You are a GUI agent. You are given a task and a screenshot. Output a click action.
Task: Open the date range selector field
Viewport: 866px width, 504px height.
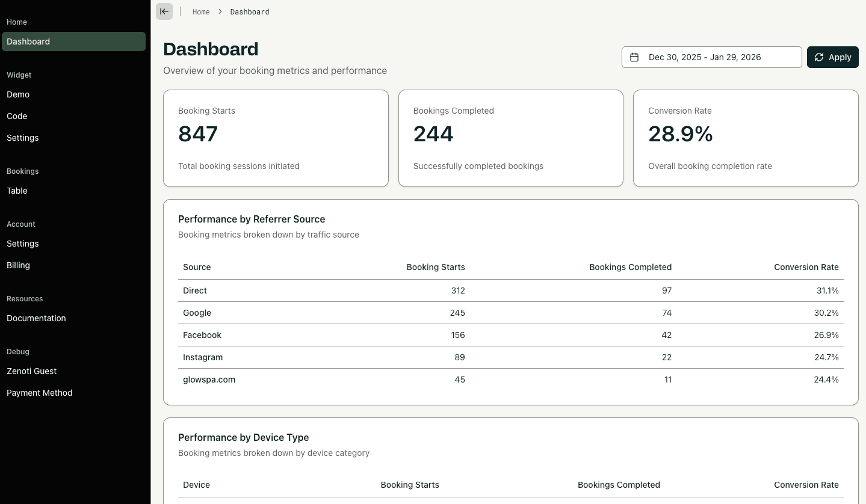(712, 57)
